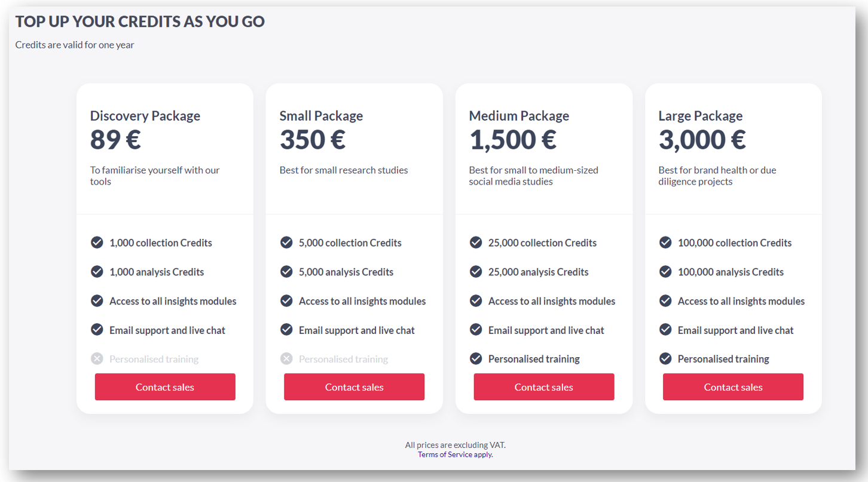Click checkmark for Medium Package Personalised training
This screenshot has width=868, height=482.
click(476, 359)
